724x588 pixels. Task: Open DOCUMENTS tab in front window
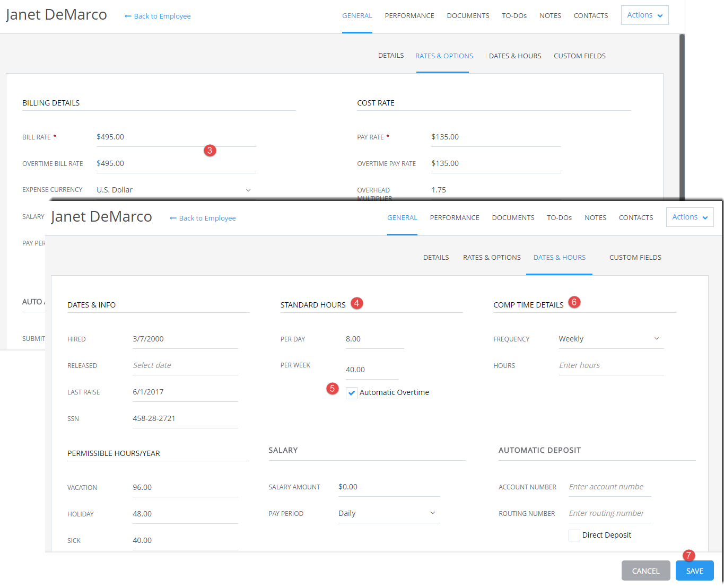513,217
